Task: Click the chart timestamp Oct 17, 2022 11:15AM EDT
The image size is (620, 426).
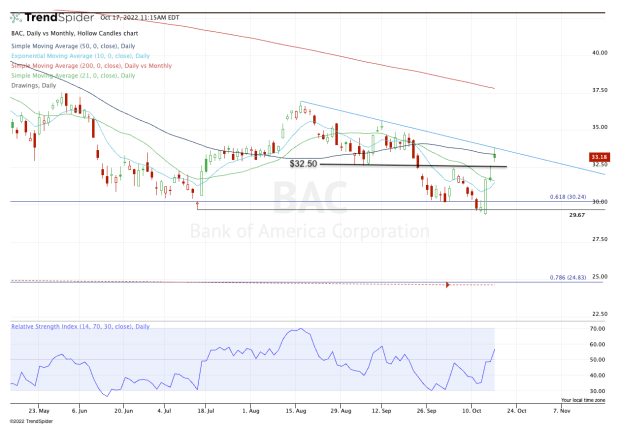Action: pos(140,17)
